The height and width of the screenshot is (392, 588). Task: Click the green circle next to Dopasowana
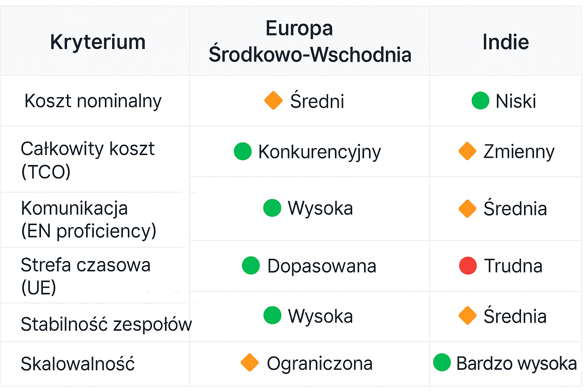coord(251,266)
